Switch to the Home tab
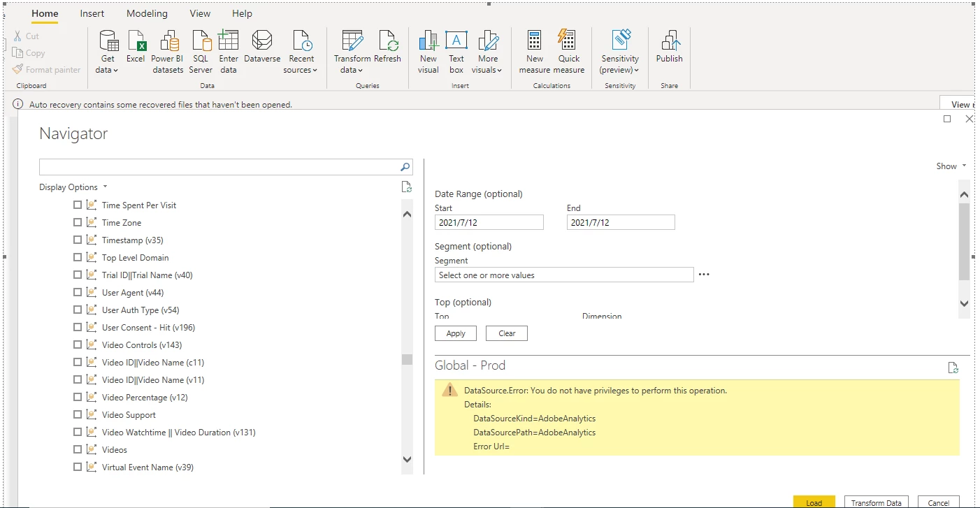This screenshot has height=508, width=980. tap(45, 13)
